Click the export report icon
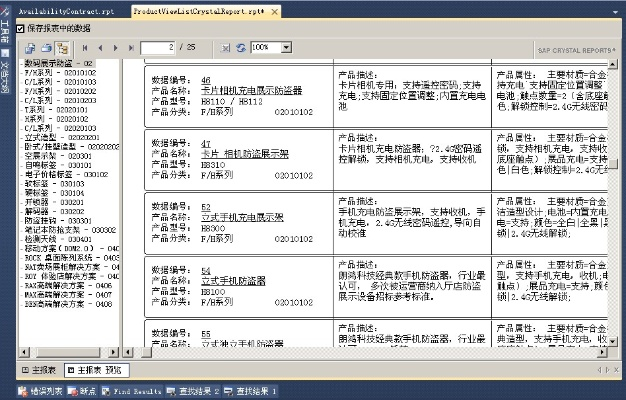Viewport: 626px width, 400px height. [30, 47]
